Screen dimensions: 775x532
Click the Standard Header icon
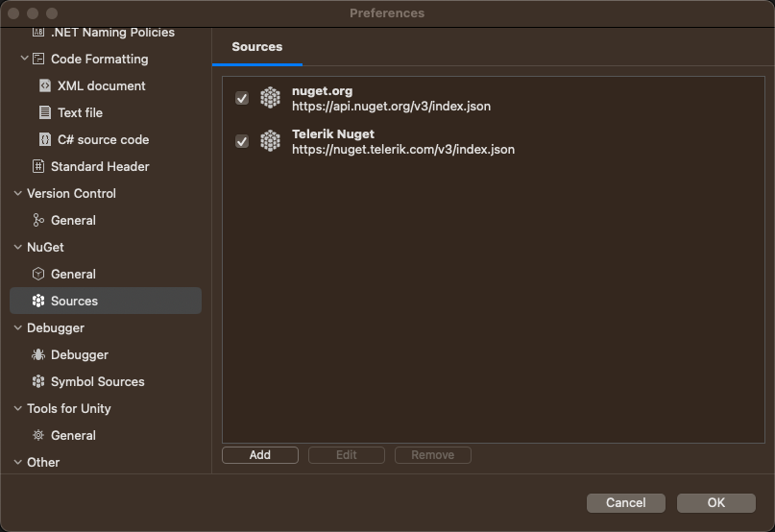(38, 166)
